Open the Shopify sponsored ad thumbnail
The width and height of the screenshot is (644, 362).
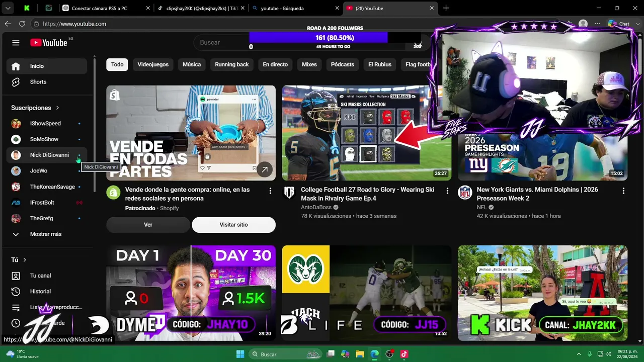pyautogui.click(x=191, y=133)
